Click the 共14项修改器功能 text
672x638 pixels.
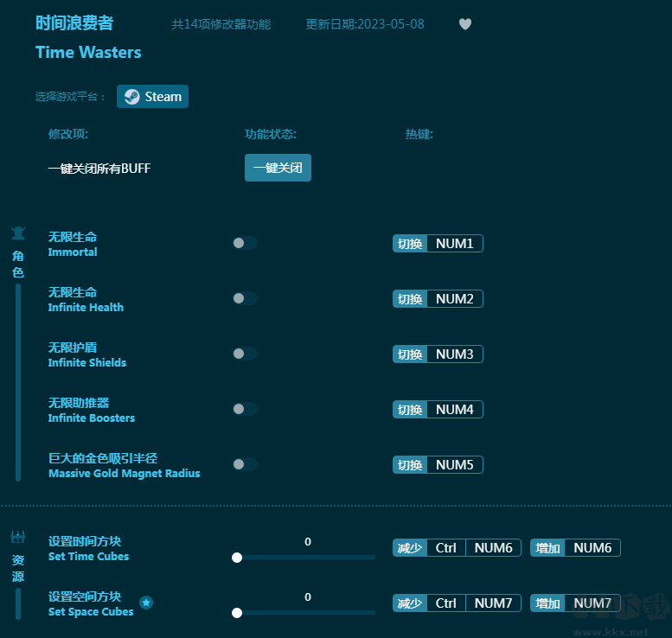click(x=221, y=24)
